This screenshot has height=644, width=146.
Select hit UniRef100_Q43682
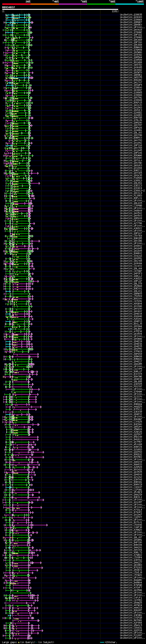pyautogui.click(x=131, y=70)
